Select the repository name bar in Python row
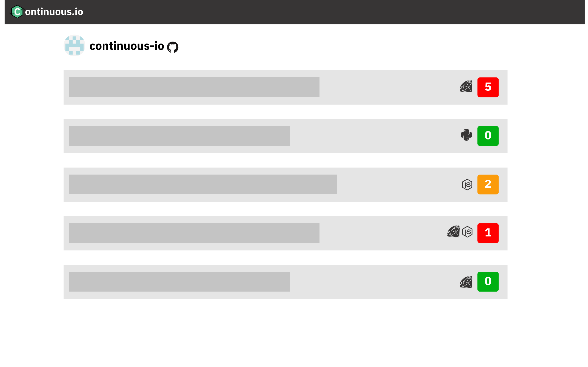588x367 pixels. click(x=179, y=136)
